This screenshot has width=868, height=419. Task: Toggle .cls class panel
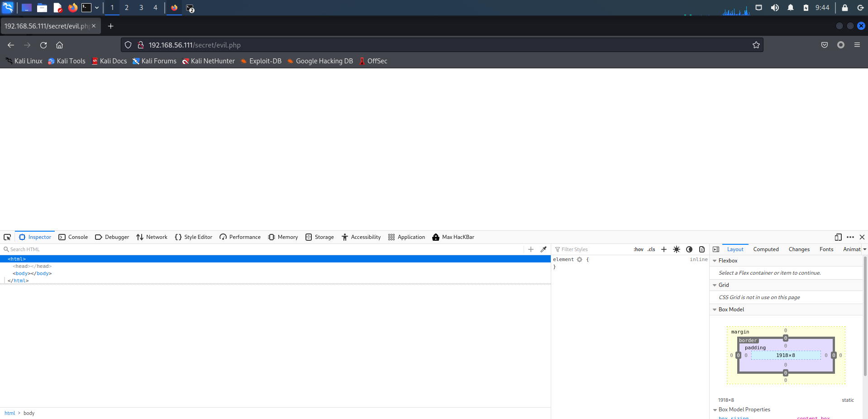(x=651, y=249)
